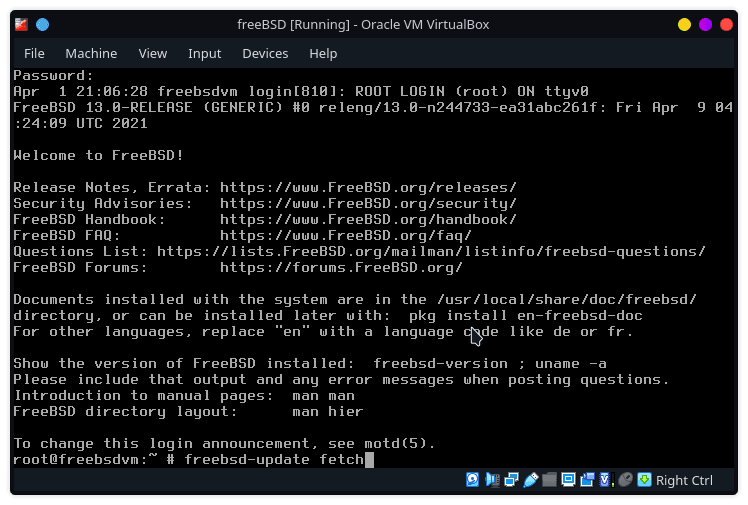
Task: Open the Machine menu
Action: pos(91,53)
